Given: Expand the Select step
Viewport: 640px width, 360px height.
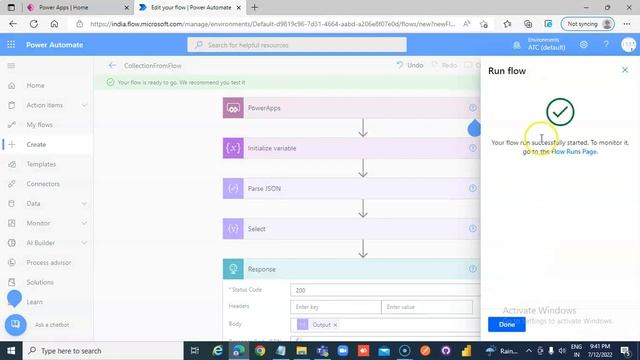Looking at the screenshot, I should (x=351, y=229).
